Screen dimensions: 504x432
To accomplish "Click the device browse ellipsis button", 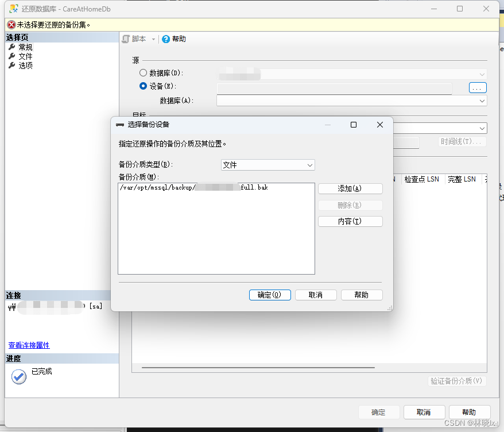I will click(478, 87).
